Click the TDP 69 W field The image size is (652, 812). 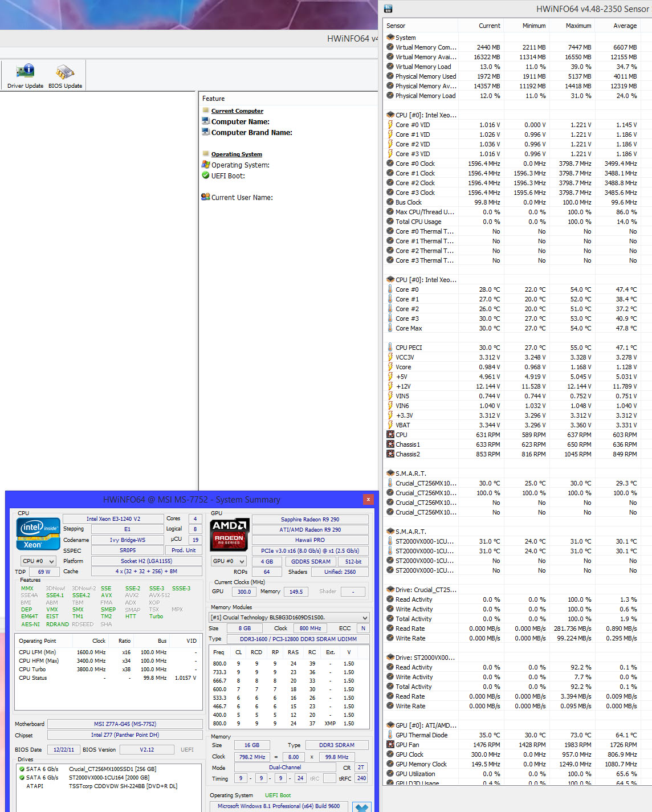[44, 572]
